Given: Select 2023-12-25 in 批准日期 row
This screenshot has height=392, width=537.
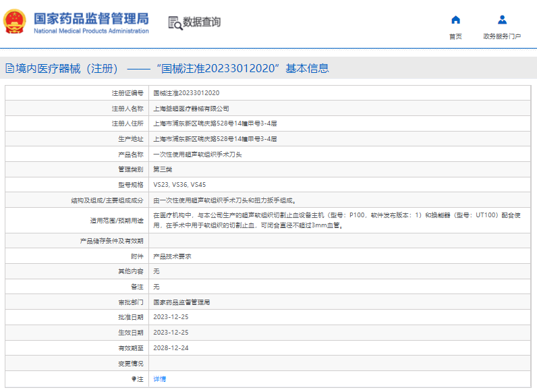Looking at the screenshot, I should (171, 317).
